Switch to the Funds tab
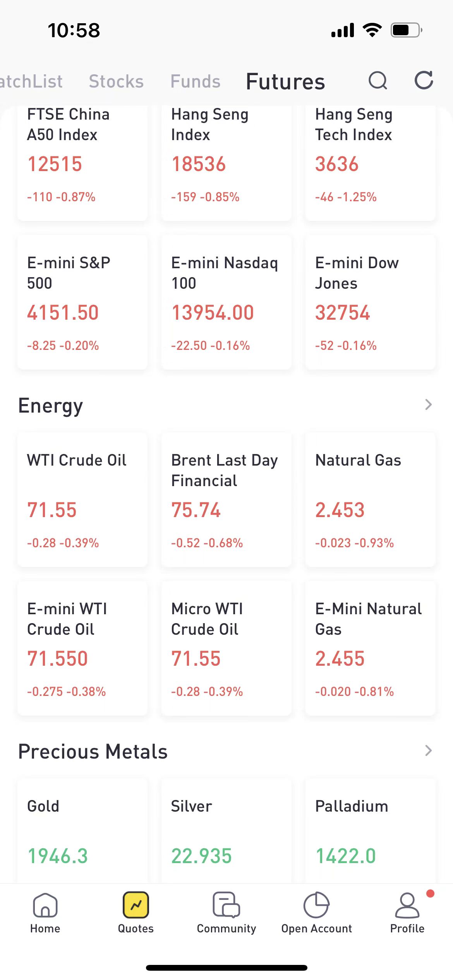This screenshot has width=453, height=980. tap(196, 81)
